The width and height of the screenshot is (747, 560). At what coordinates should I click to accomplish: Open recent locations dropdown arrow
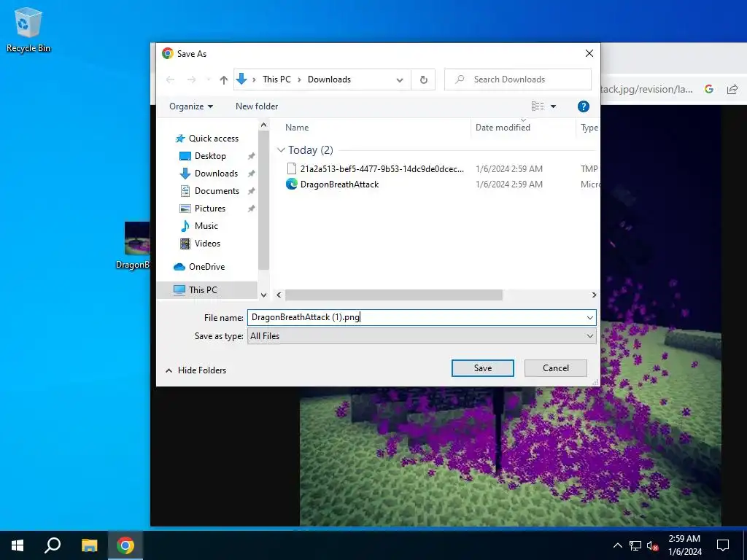[208, 79]
